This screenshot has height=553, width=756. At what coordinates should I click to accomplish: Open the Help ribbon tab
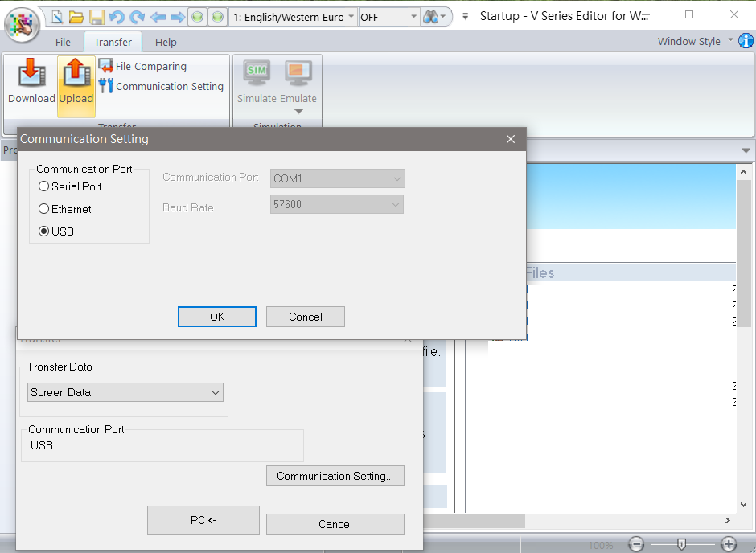166,42
